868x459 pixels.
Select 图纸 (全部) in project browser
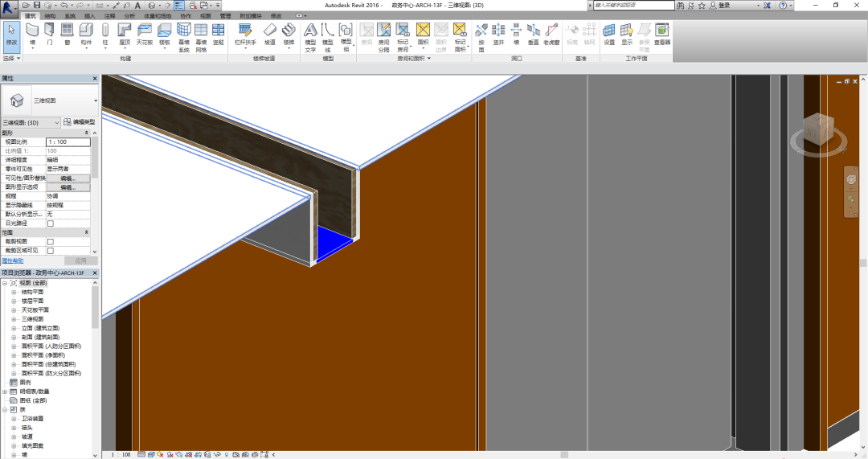(33, 400)
